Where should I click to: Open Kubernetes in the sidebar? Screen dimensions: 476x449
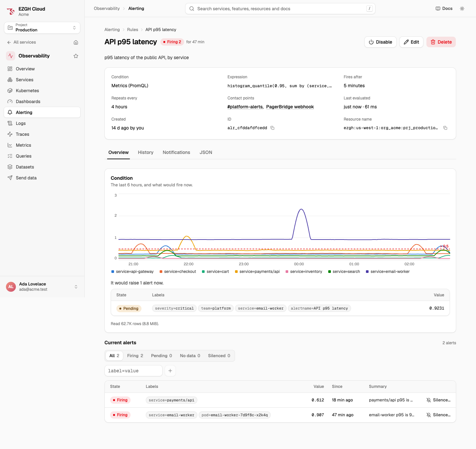coord(42,91)
